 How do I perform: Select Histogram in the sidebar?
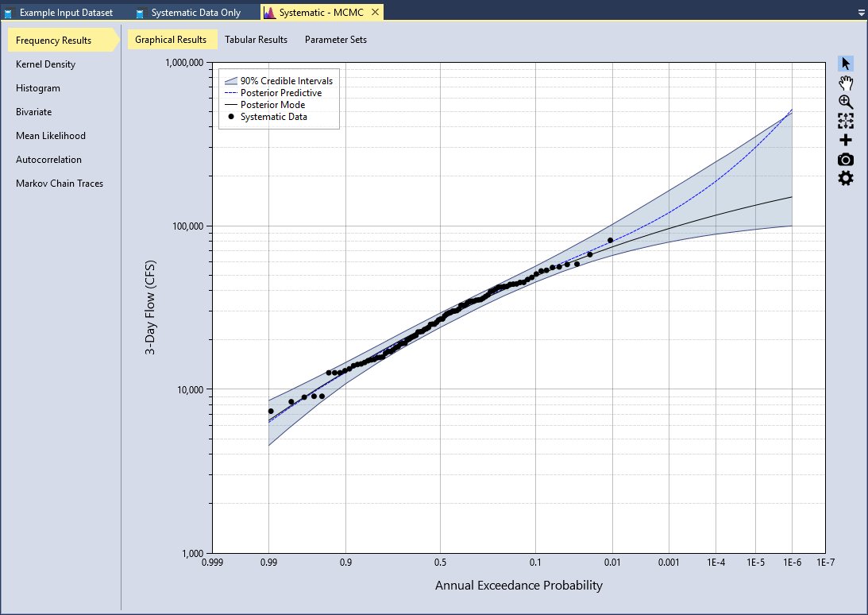pos(38,88)
